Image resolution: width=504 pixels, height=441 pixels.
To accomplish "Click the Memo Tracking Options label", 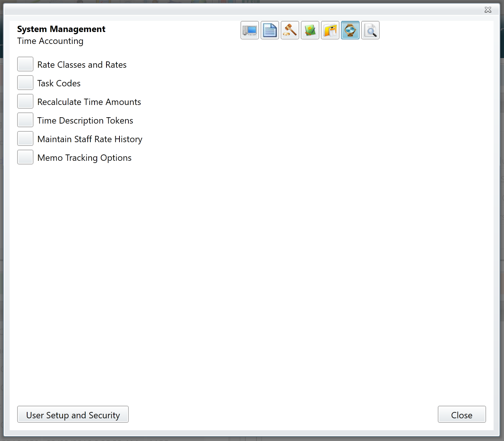I will click(x=84, y=157).
